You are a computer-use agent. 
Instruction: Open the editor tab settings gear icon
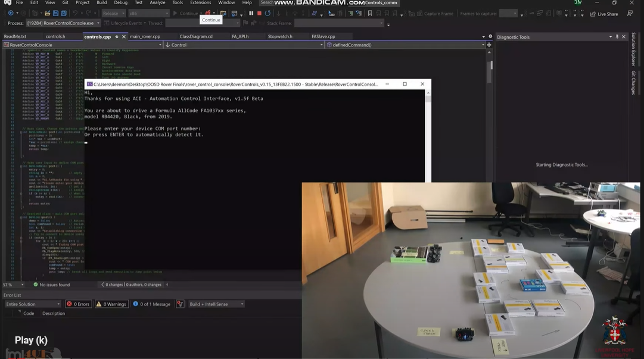pos(490,36)
